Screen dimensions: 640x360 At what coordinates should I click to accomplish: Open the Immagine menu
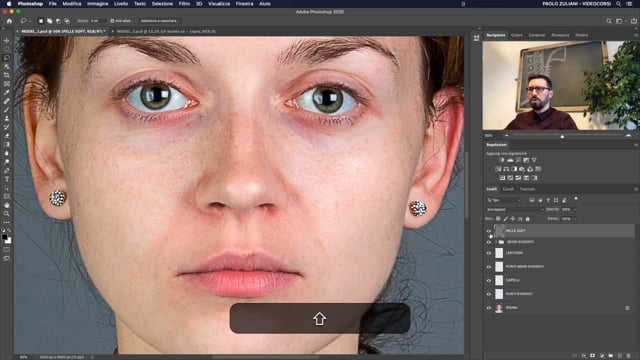pyautogui.click(x=98, y=4)
